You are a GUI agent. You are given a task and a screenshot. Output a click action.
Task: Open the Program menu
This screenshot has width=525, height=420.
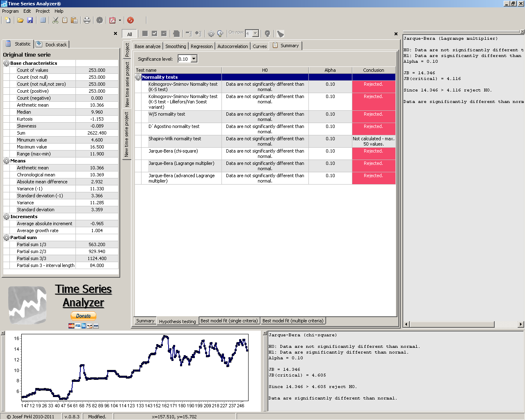tap(10, 11)
